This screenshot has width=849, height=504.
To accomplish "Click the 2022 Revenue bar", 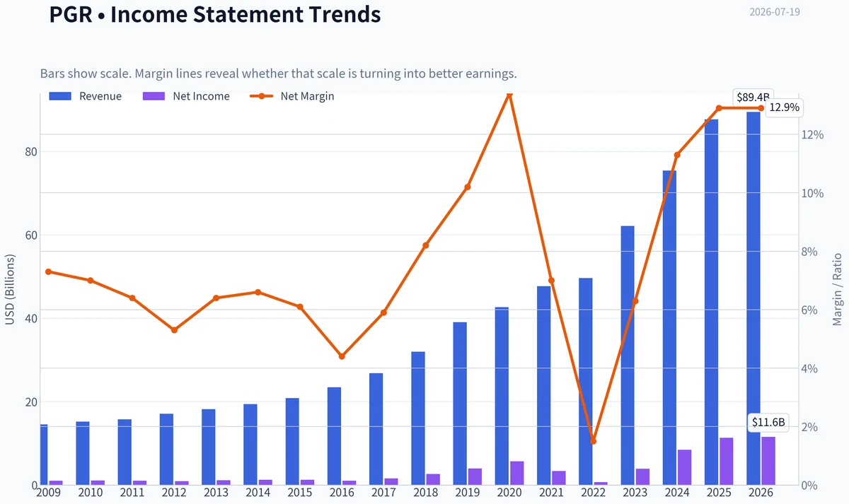I will (586, 382).
